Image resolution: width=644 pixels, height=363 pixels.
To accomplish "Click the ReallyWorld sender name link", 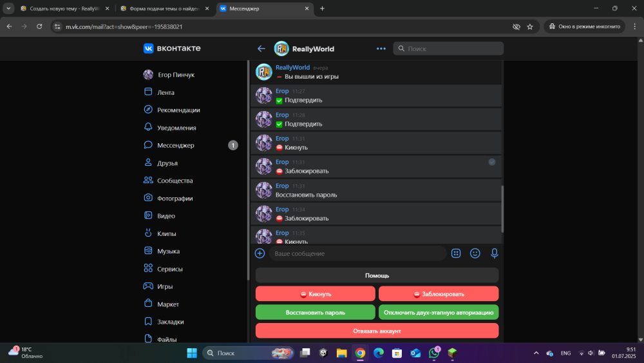I will coord(292,68).
